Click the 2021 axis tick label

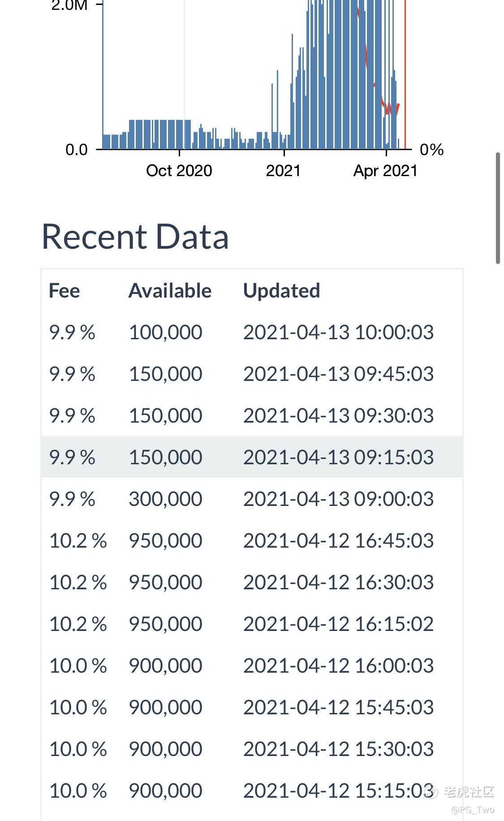tap(283, 171)
